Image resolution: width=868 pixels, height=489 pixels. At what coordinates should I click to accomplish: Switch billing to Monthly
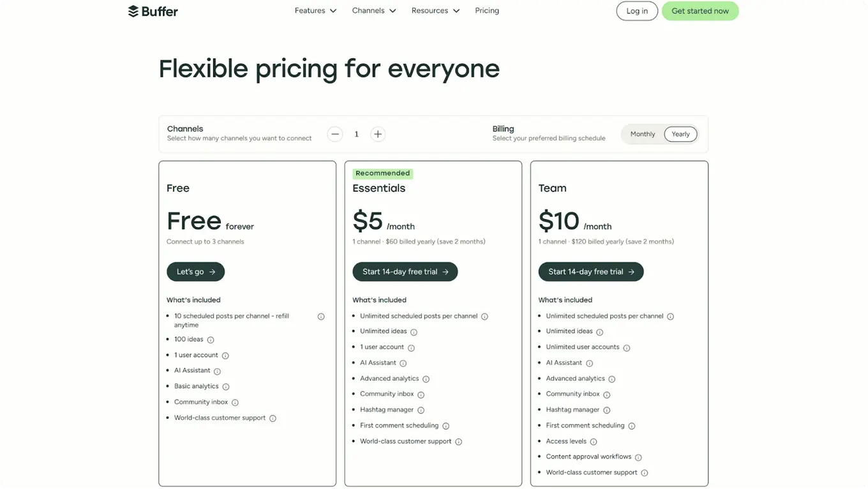(x=642, y=134)
